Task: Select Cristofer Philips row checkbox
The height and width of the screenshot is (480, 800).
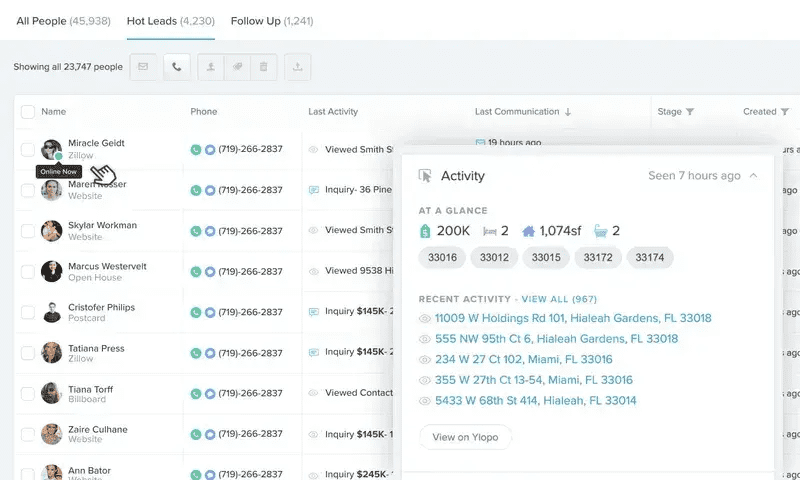Action: tap(28, 313)
